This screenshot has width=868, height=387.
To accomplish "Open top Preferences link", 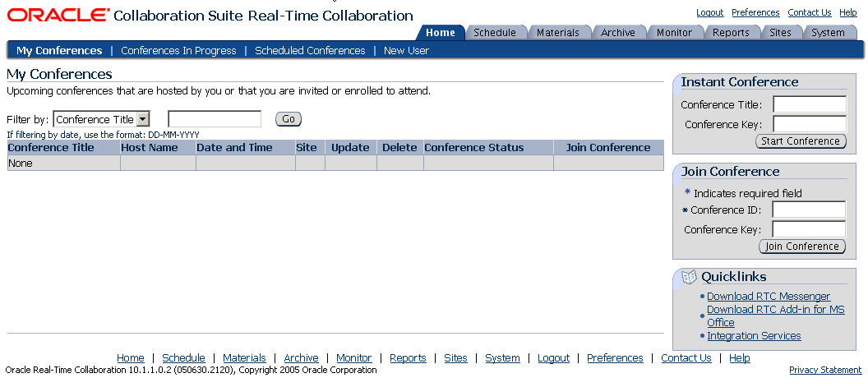I will [755, 12].
